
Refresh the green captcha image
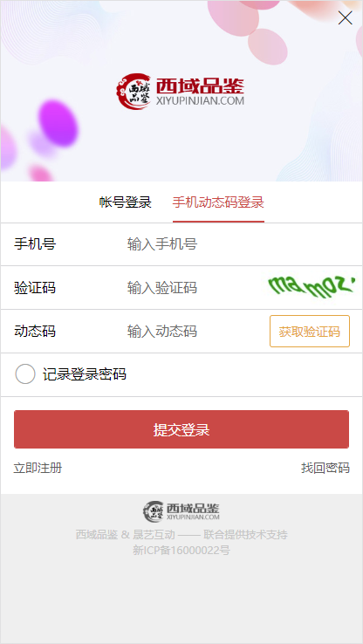point(312,287)
